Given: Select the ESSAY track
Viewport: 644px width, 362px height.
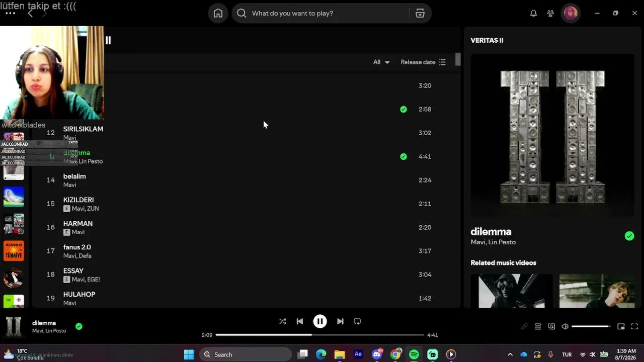Looking at the screenshot, I should 73,271.
